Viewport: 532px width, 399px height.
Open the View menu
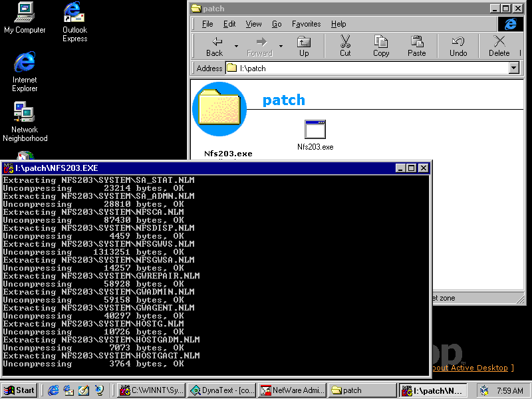(253, 24)
